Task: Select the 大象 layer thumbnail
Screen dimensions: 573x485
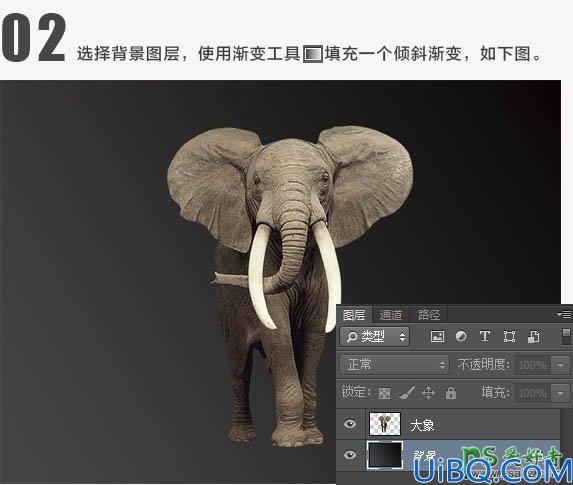Action: [x=384, y=424]
